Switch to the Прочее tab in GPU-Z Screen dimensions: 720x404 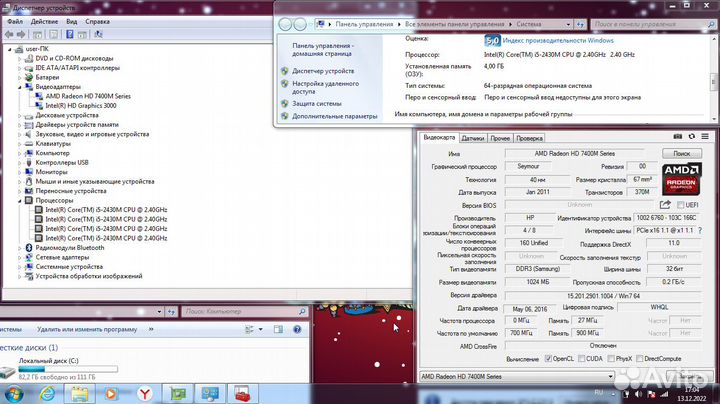(x=500, y=138)
